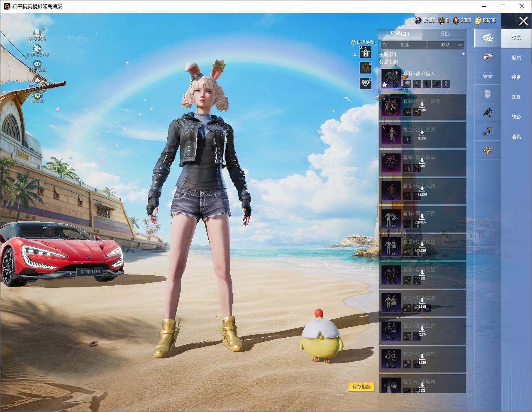Screen dimensions: 532x412
Task: Switch to the 套装(131) tab
Action: 400,34
